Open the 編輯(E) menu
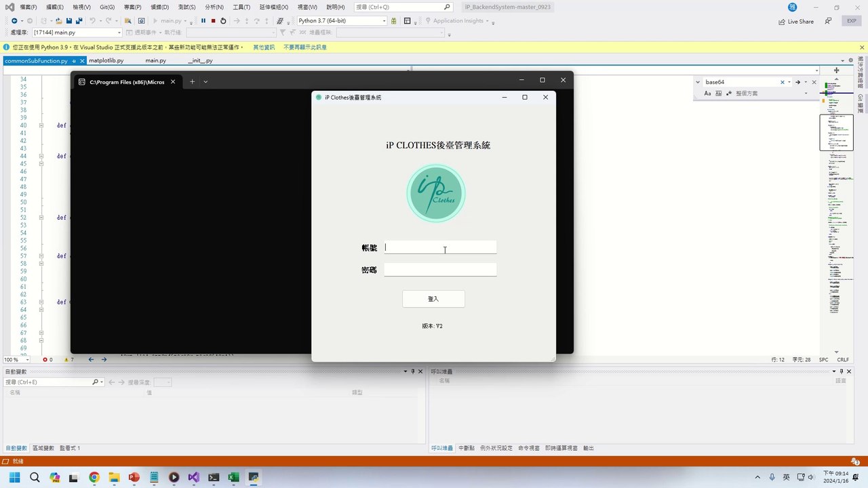Viewport: 868px width, 488px height. click(x=55, y=7)
